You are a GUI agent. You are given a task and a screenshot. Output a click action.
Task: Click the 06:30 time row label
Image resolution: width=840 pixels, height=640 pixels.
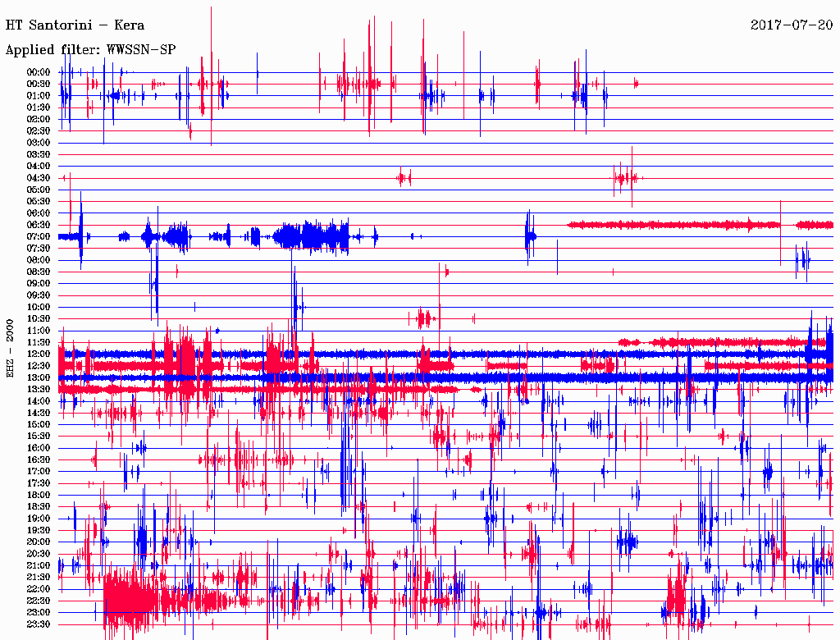tap(39, 225)
